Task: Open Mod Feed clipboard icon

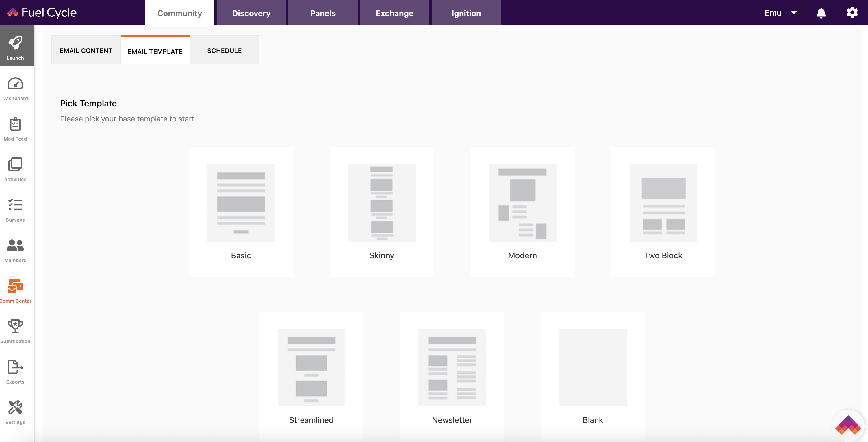Action: (x=16, y=124)
